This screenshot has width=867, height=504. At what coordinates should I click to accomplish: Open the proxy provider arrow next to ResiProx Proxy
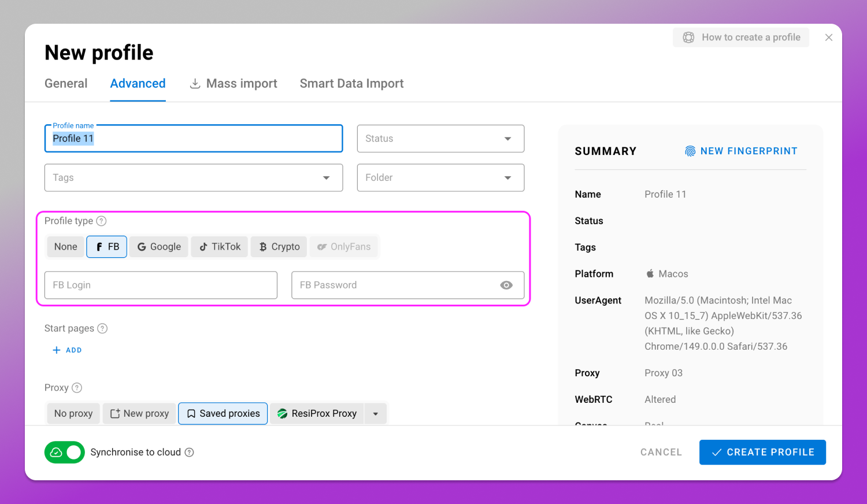[x=376, y=414]
